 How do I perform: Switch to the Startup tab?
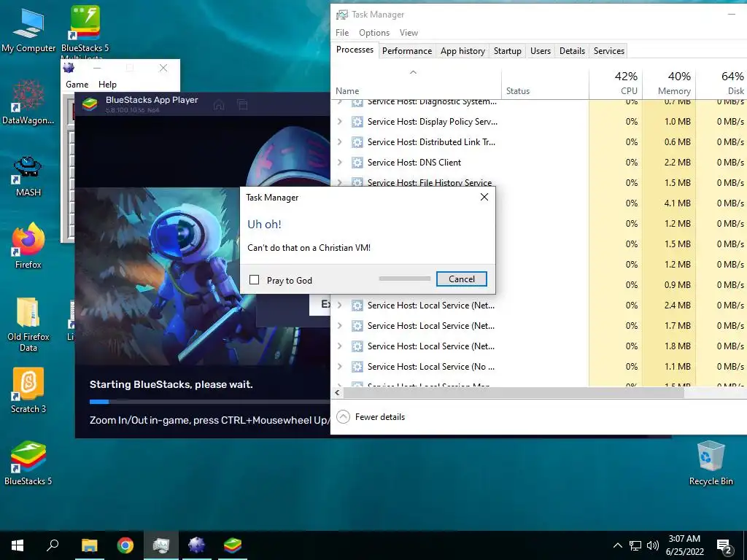coord(508,51)
